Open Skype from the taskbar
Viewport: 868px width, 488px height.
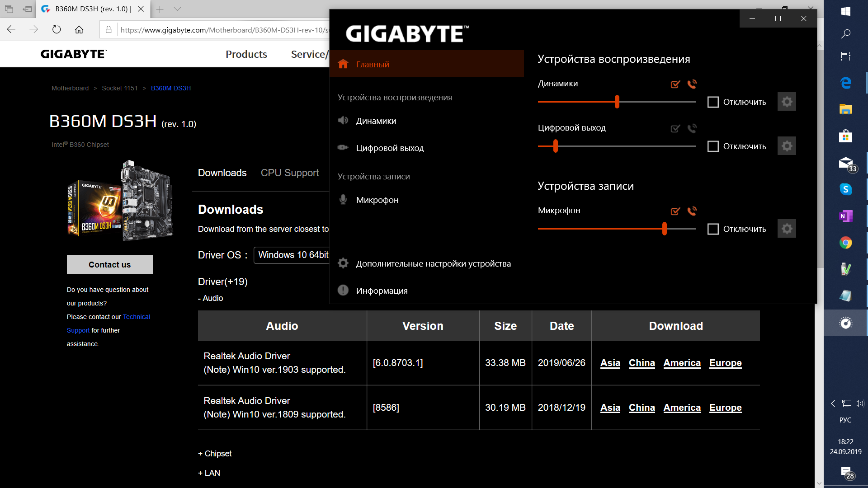[845, 189]
